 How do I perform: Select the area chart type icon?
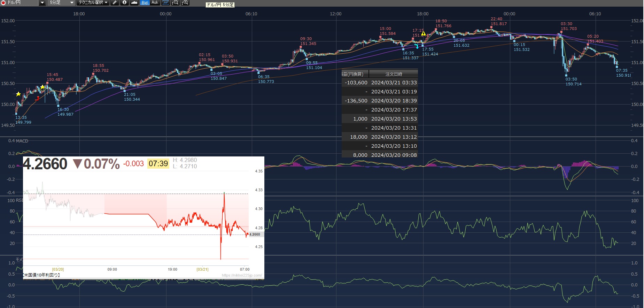134,2
